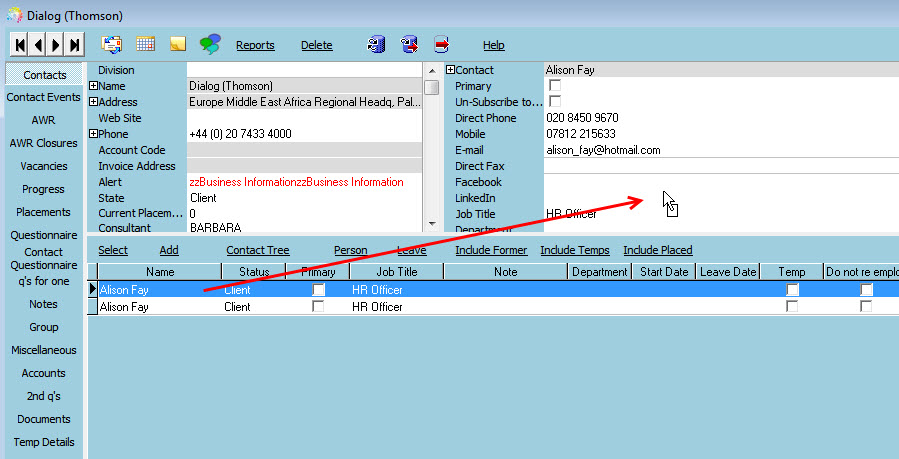This screenshot has width=899, height=459.
Task: Expand the Name field
Action: click(93, 86)
